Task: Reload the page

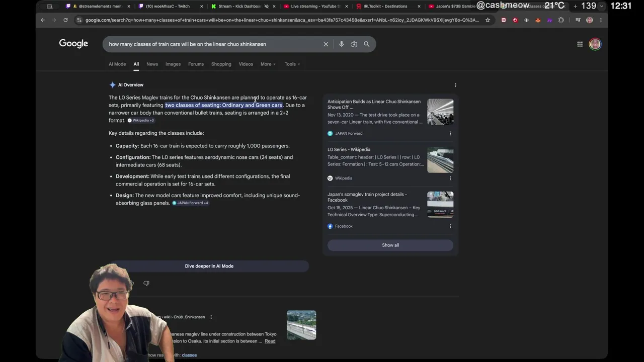Action: click(65, 20)
